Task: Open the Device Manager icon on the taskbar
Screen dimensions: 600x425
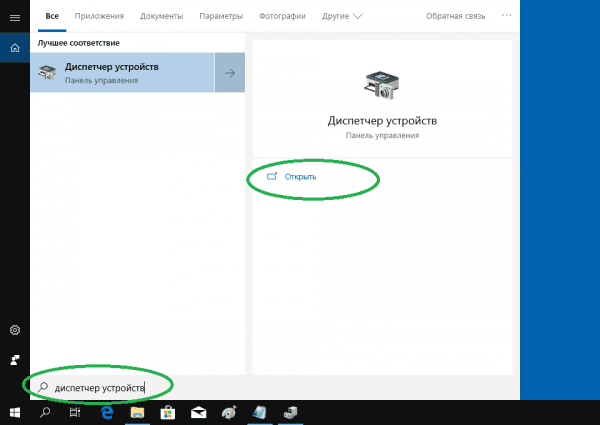Action: pyautogui.click(x=290, y=412)
